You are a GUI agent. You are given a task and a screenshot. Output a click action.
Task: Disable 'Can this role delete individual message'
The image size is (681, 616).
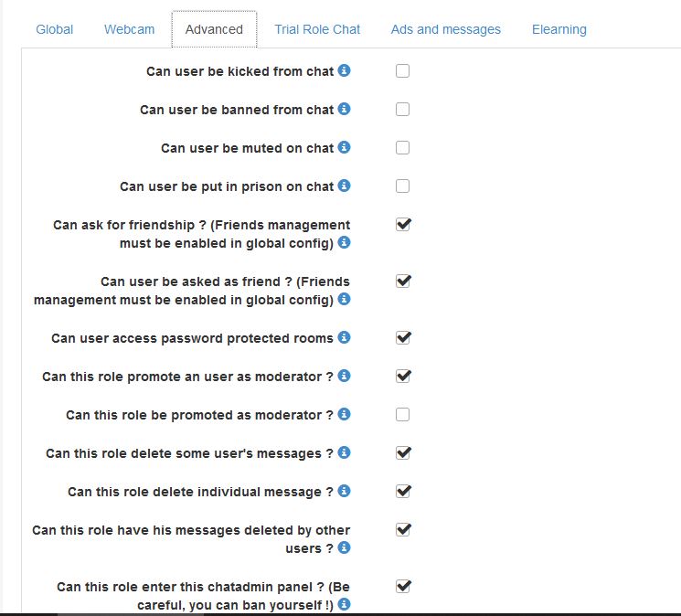[402, 492]
